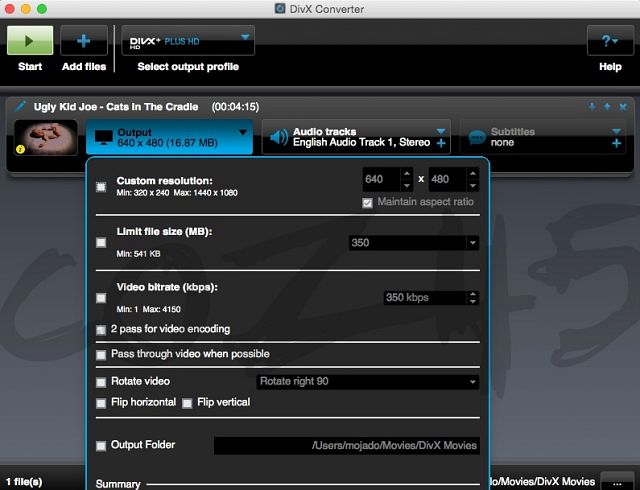640x490 pixels.
Task: Toggle the Flip vertical checkbox
Action: pyautogui.click(x=187, y=403)
